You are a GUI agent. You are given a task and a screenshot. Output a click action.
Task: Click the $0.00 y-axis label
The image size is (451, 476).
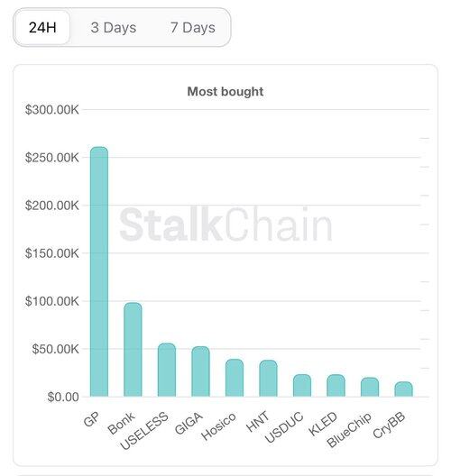[63, 397]
